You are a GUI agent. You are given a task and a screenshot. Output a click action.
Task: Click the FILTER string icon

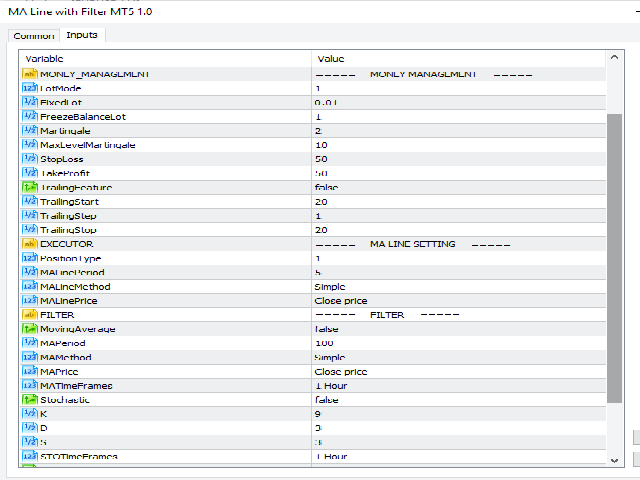[x=29, y=315]
